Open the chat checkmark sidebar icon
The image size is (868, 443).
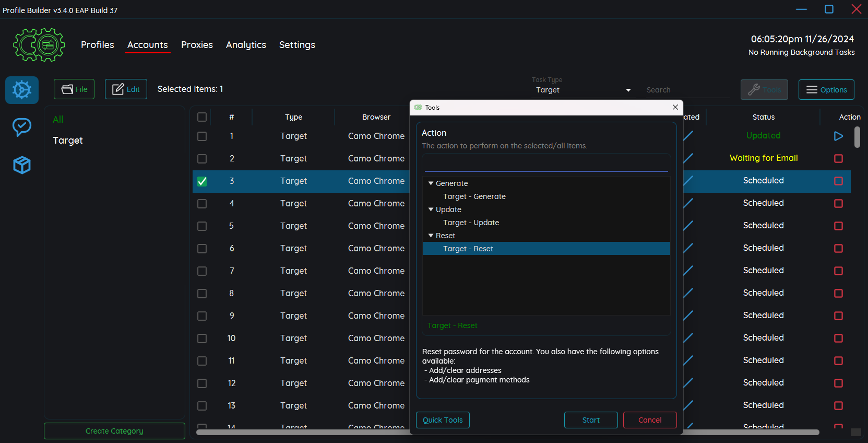pos(22,127)
